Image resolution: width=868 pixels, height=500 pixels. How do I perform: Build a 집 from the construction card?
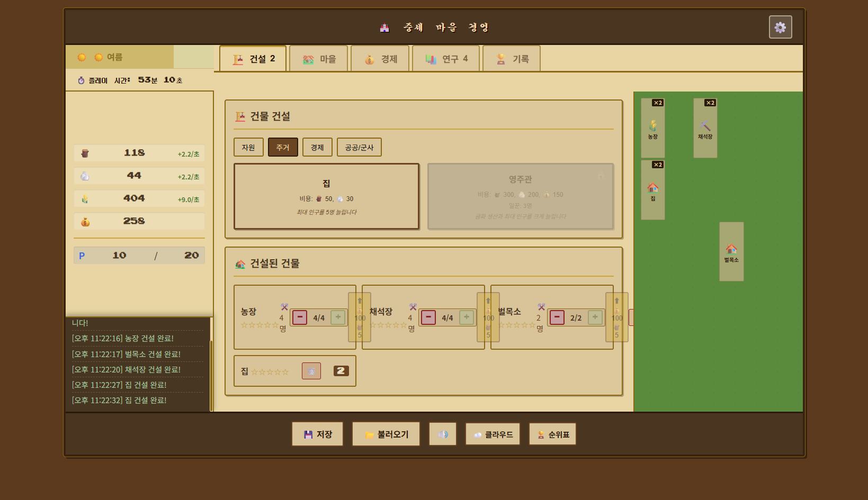(x=326, y=196)
